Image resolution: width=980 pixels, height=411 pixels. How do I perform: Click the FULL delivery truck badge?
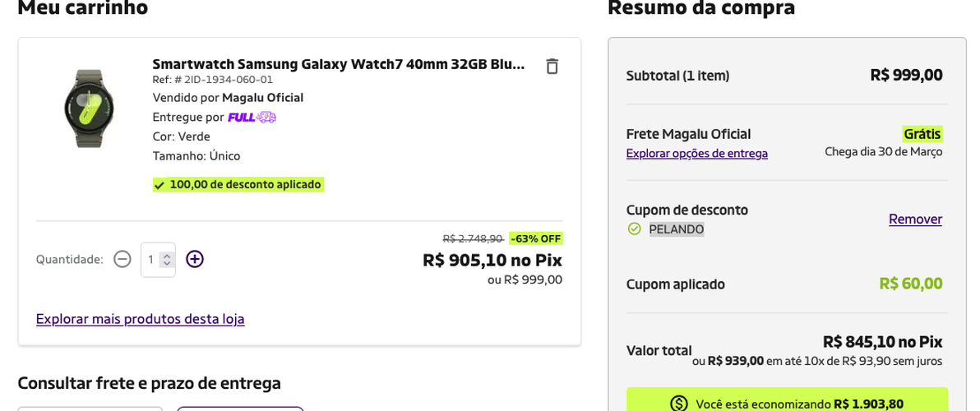[x=252, y=117]
